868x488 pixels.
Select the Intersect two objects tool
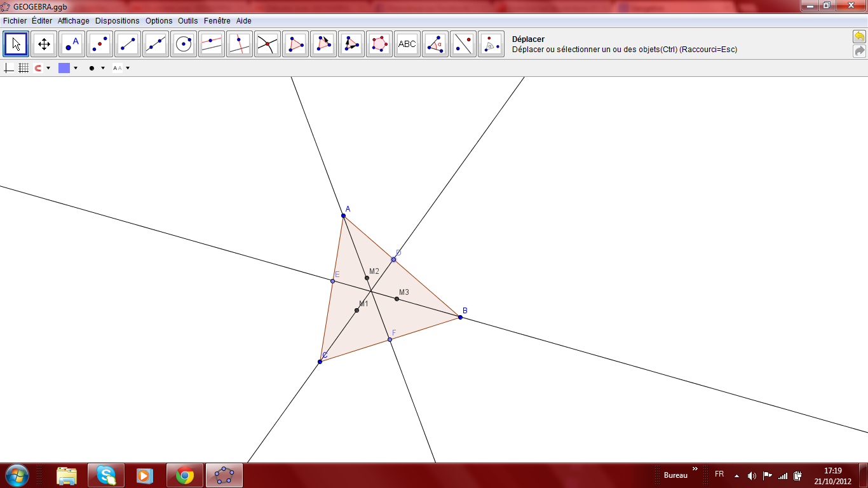(x=268, y=44)
